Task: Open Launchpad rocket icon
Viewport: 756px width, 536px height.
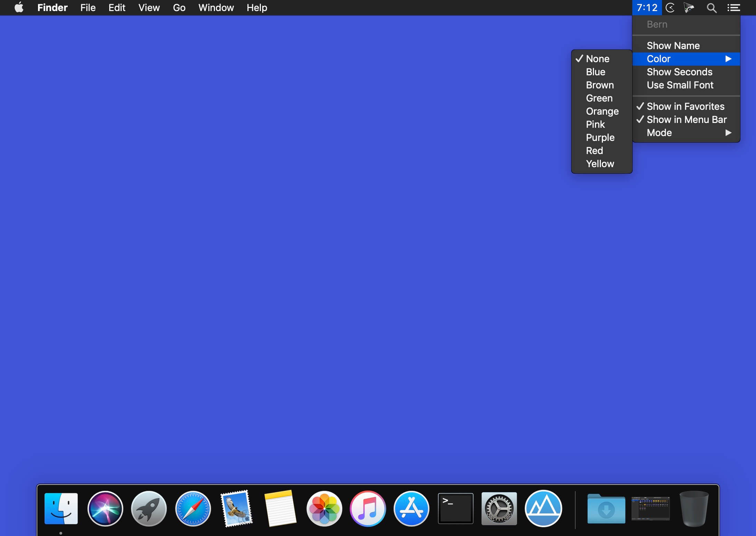Action: pos(149,509)
